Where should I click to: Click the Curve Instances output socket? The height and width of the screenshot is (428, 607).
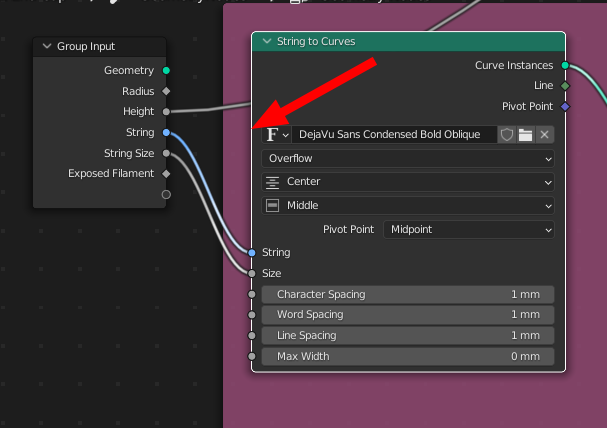pyautogui.click(x=565, y=65)
